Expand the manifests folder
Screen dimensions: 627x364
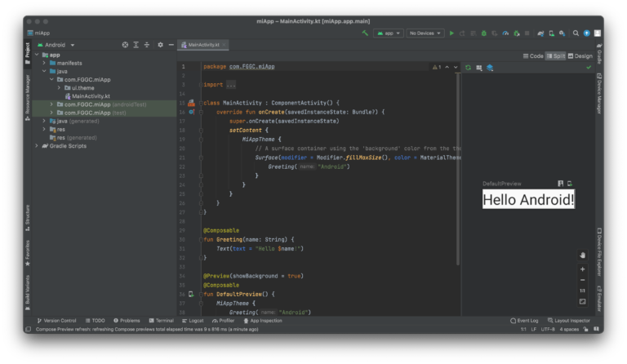(44, 63)
